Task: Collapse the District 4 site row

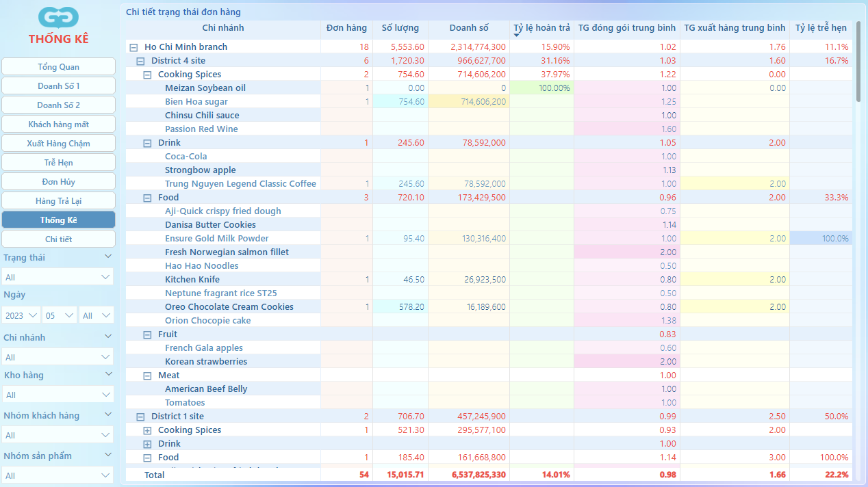Action: [x=140, y=61]
